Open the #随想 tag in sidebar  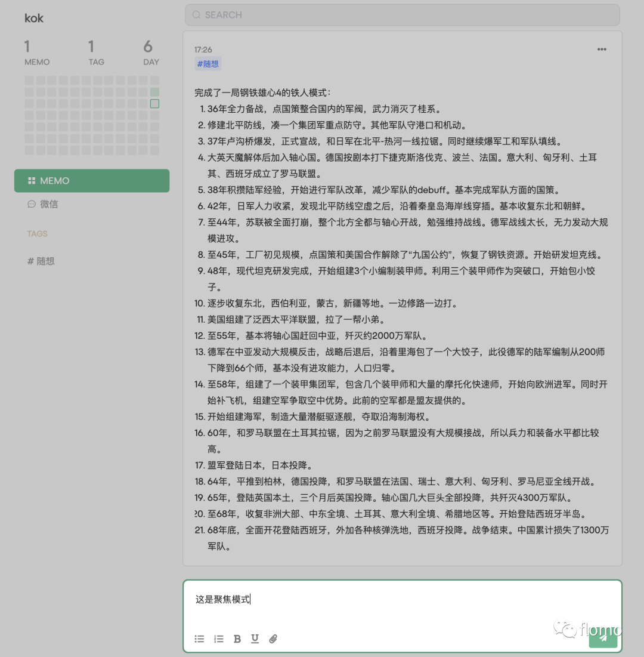point(41,261)
